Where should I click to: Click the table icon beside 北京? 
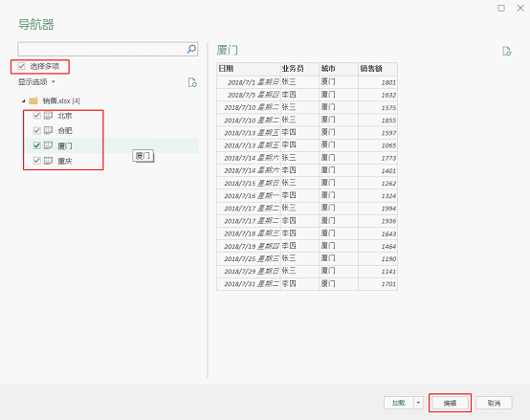pyautogui.click(x=49, y=116)
